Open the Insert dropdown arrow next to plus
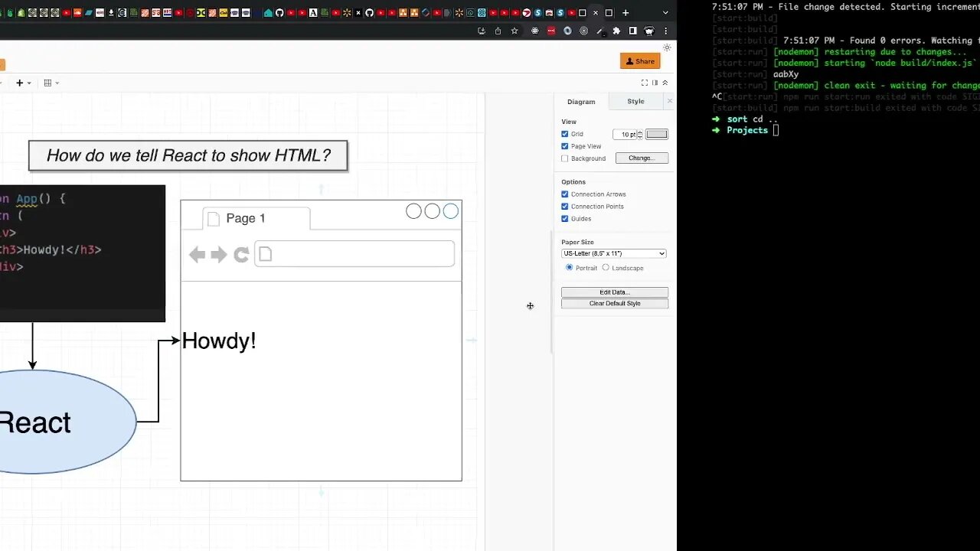This screenshot has width=980, height=551. coord(29,83)
